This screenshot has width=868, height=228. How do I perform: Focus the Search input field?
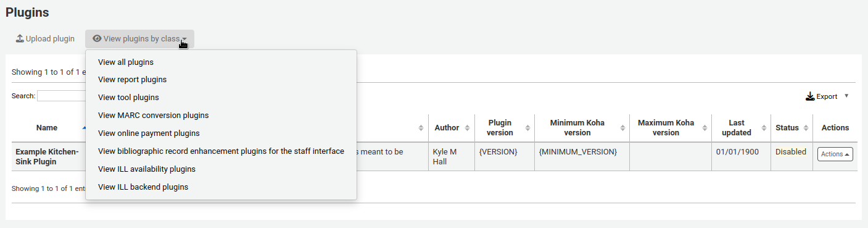click(x=61, y=96)
